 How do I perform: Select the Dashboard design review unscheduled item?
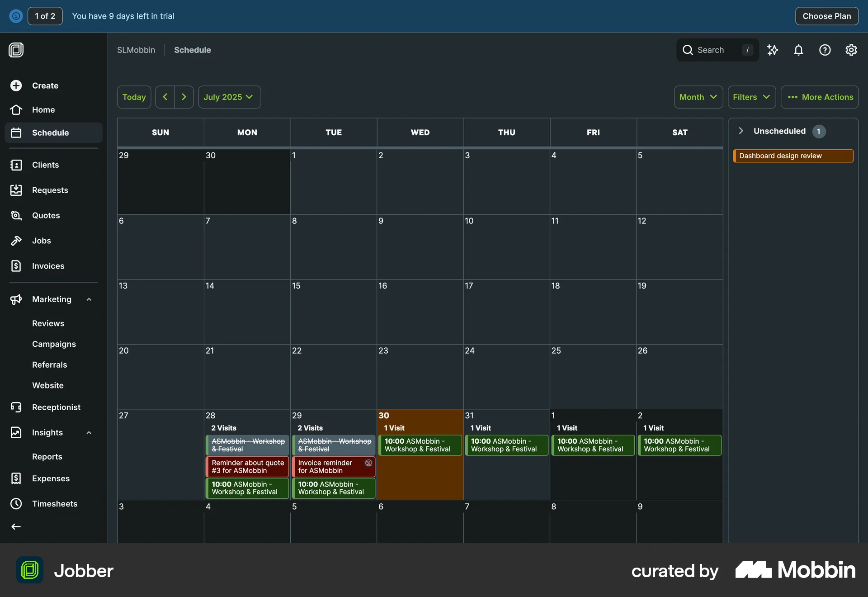(793, 155)
